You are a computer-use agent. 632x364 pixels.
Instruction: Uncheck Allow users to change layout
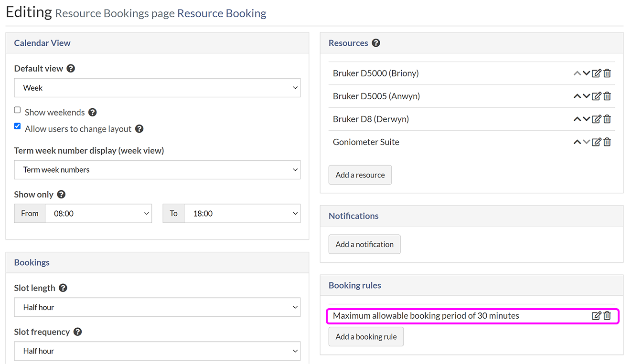pos(18,126)
